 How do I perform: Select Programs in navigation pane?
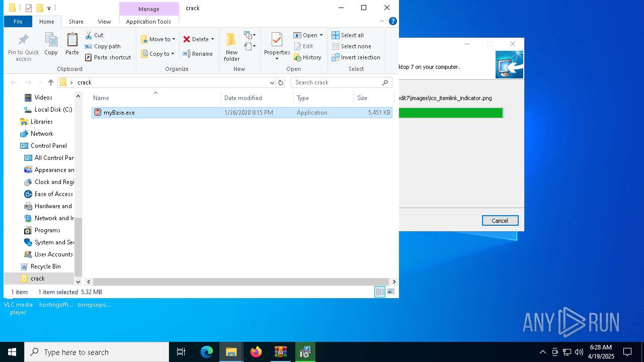click(42, 230)
